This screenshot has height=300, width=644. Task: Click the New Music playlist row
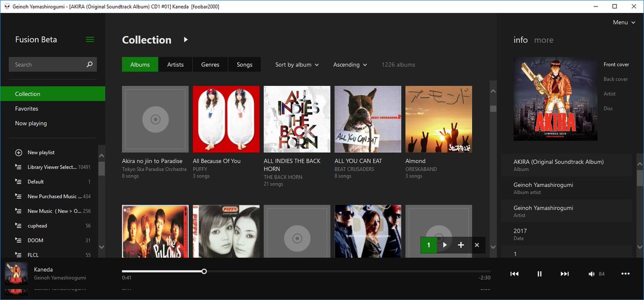[53, 211]
